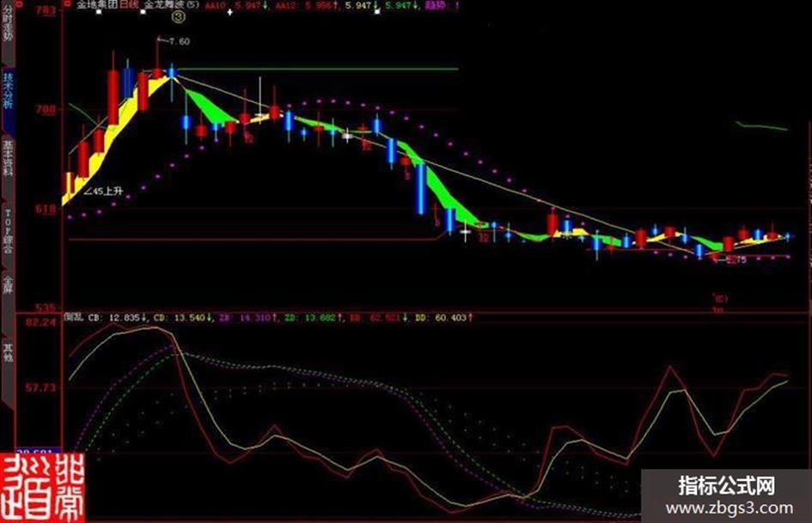
Task: Click the 618 price axis label
Action: [46, 210]
